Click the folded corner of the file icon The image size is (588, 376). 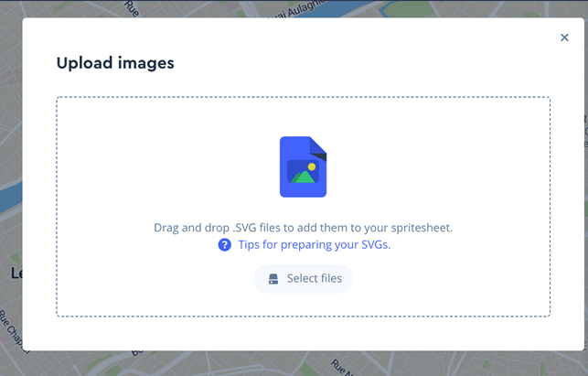pos(318,145)
